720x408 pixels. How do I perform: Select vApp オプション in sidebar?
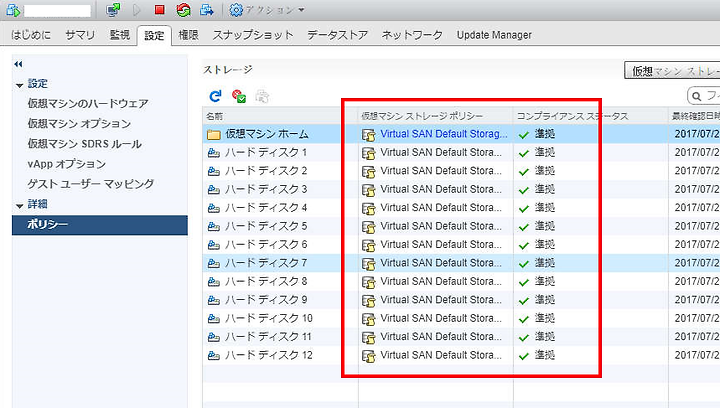pos(67,164)
